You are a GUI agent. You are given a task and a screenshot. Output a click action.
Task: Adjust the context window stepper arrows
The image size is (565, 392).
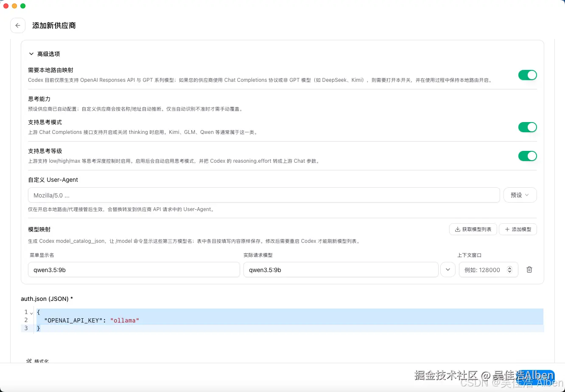pyautogui.click(x=510, y=270)
